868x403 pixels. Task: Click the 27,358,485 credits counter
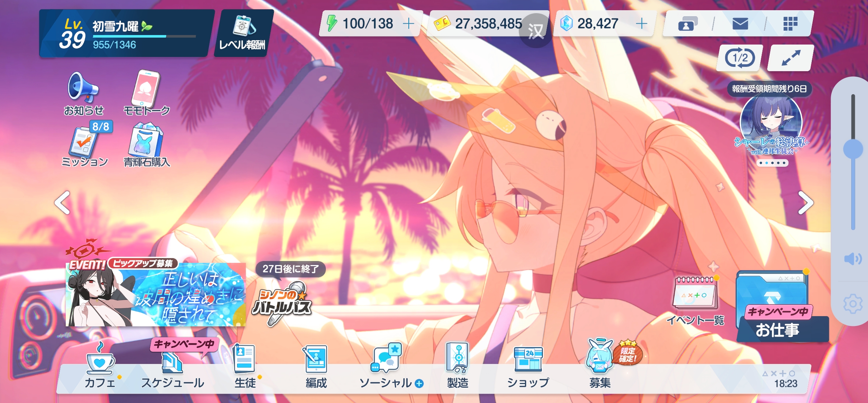pos(488,24)
